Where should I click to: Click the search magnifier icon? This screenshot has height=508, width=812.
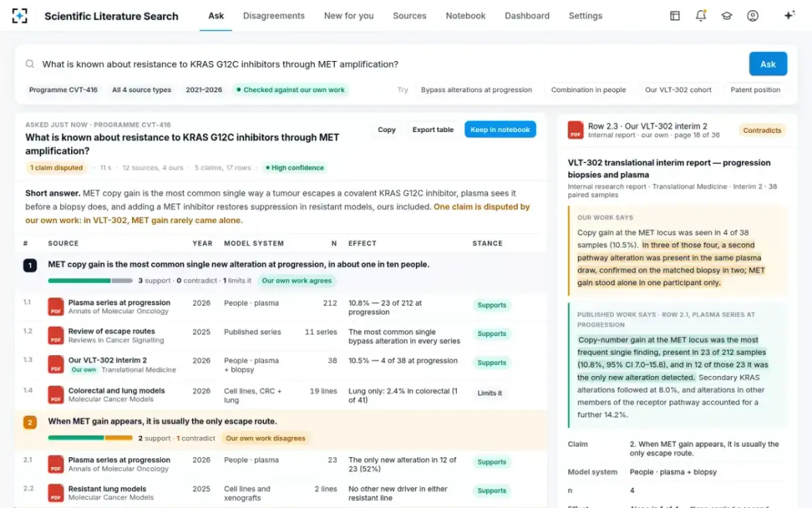tap(30, 64)
